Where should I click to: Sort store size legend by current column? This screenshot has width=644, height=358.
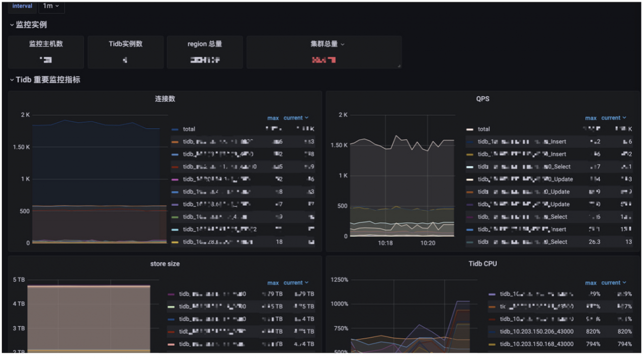296,283
